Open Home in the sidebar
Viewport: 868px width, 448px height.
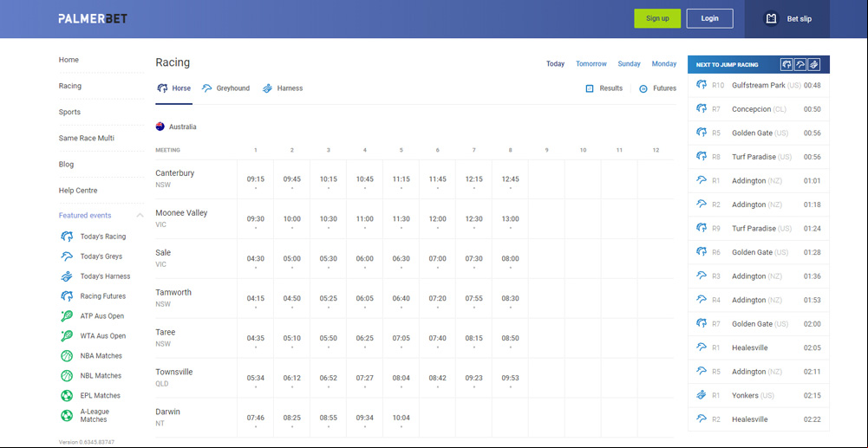[x=69, y=60]
